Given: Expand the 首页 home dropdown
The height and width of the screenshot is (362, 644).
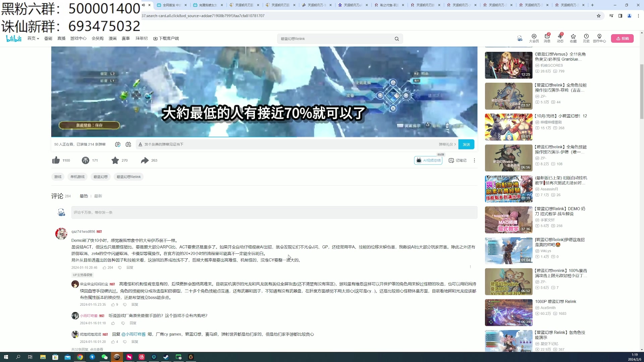Looking at the screenshot, I should 33,38.
